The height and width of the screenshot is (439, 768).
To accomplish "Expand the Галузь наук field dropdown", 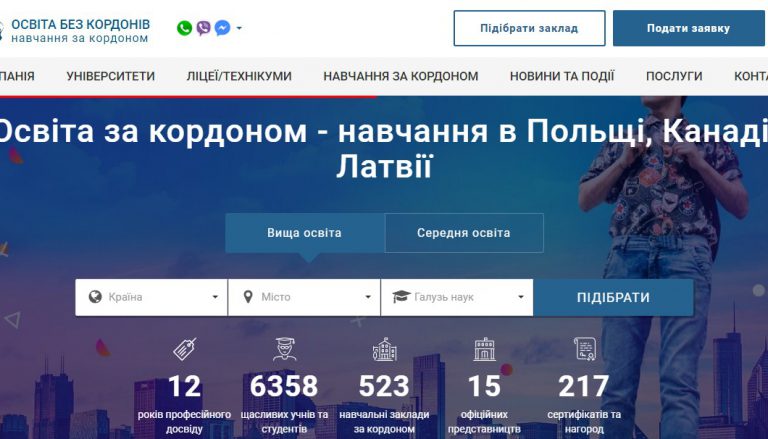I will 457,297.
